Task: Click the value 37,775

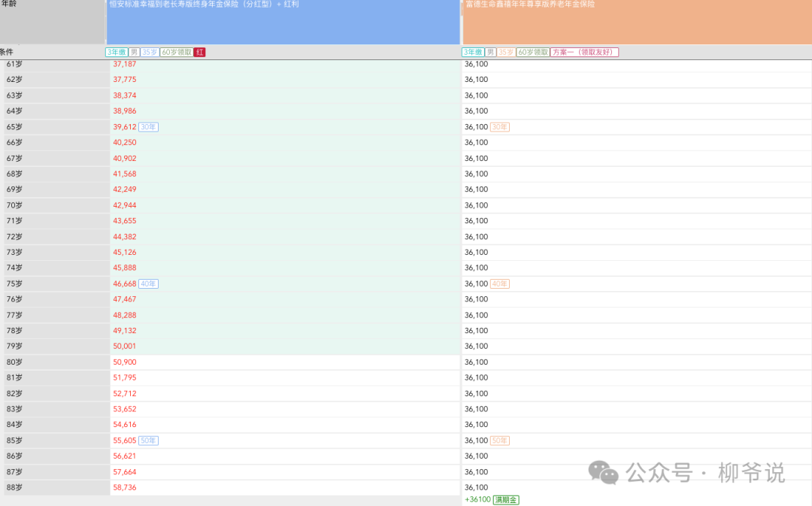Action: (125, 80)
